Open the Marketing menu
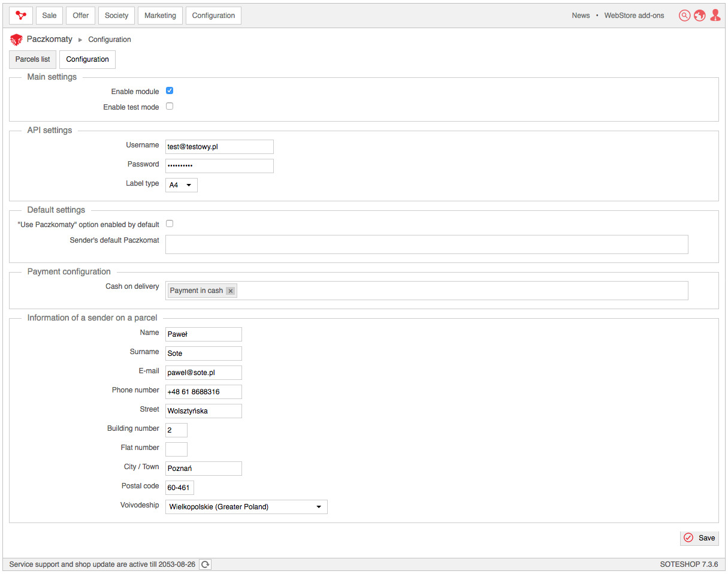This screenshot has height=574, width=728. 161,16
